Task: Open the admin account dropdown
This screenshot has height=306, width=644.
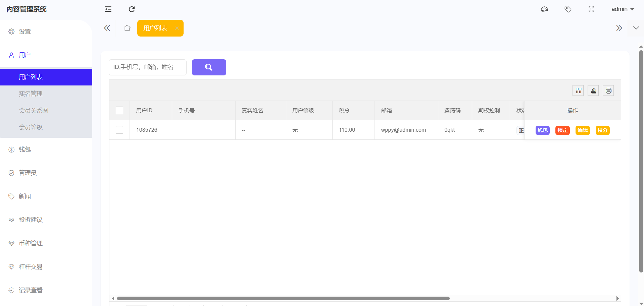Action: 622,9
